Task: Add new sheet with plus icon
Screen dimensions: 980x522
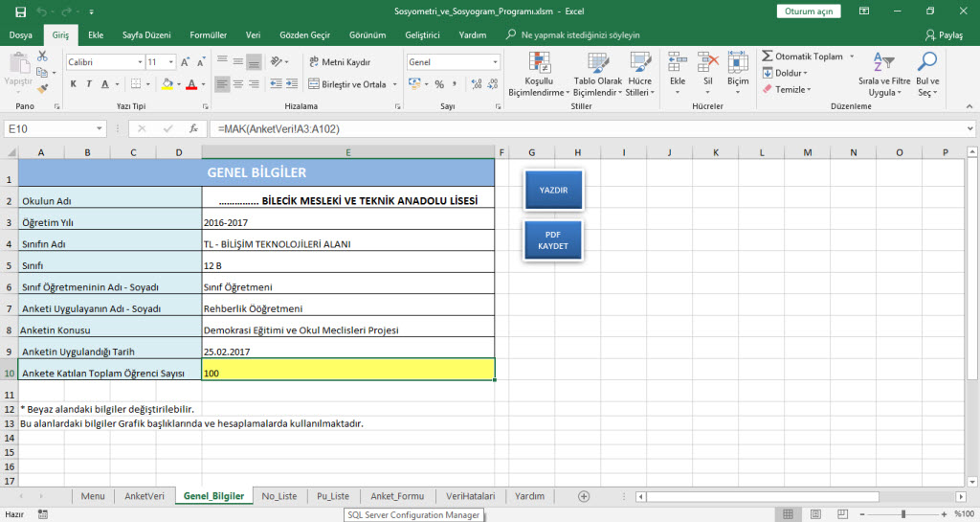Action: (584, 496)
